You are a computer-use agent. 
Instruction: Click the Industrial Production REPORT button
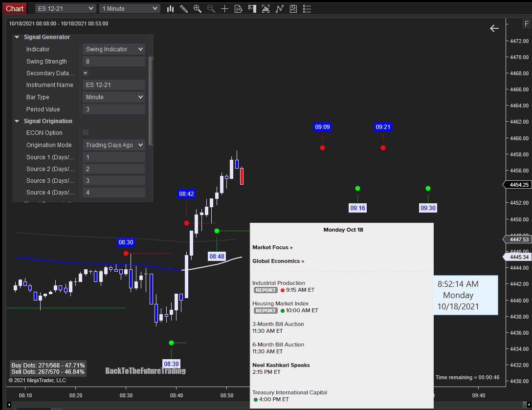tap(266, 290)
